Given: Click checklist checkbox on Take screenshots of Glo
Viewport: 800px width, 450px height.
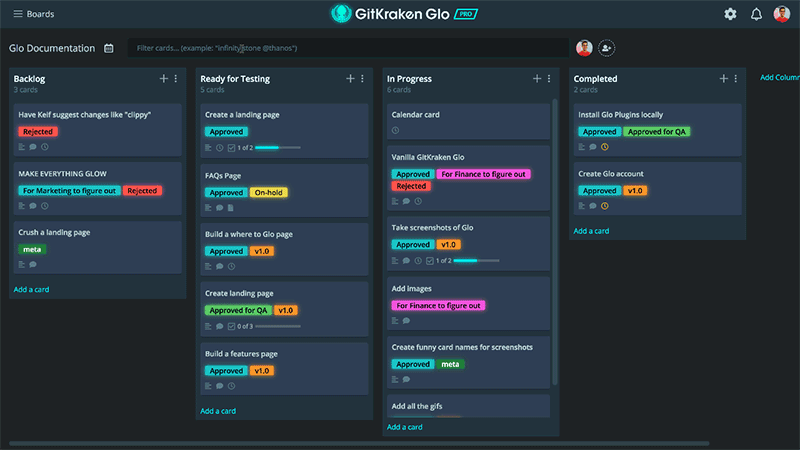Looking at the screenshot, I should (x=430, y=261).
